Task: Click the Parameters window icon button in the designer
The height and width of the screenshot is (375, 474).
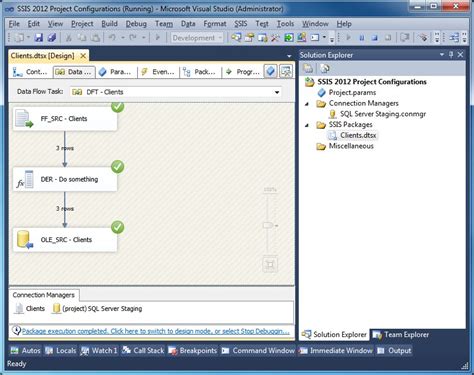Action: pos(270,71)
